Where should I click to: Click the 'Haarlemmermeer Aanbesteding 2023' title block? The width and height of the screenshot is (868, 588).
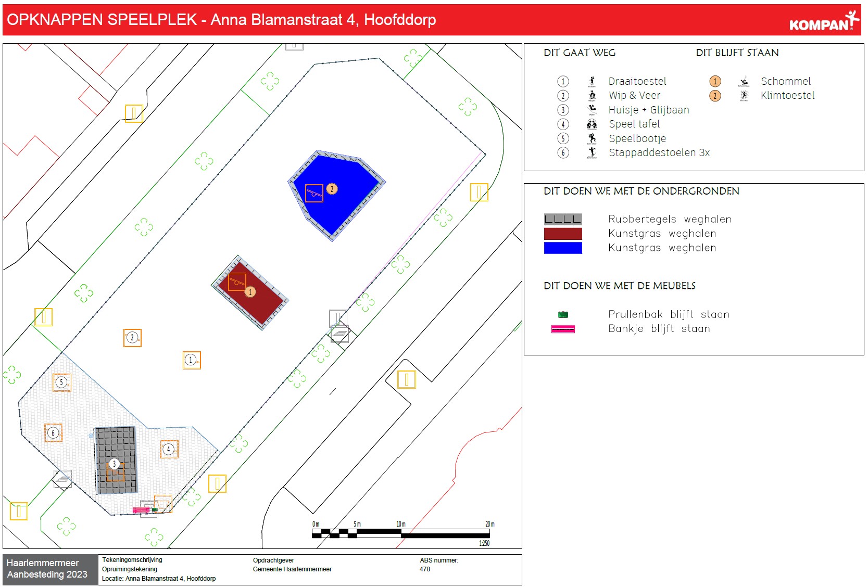(x=47, y=569)
